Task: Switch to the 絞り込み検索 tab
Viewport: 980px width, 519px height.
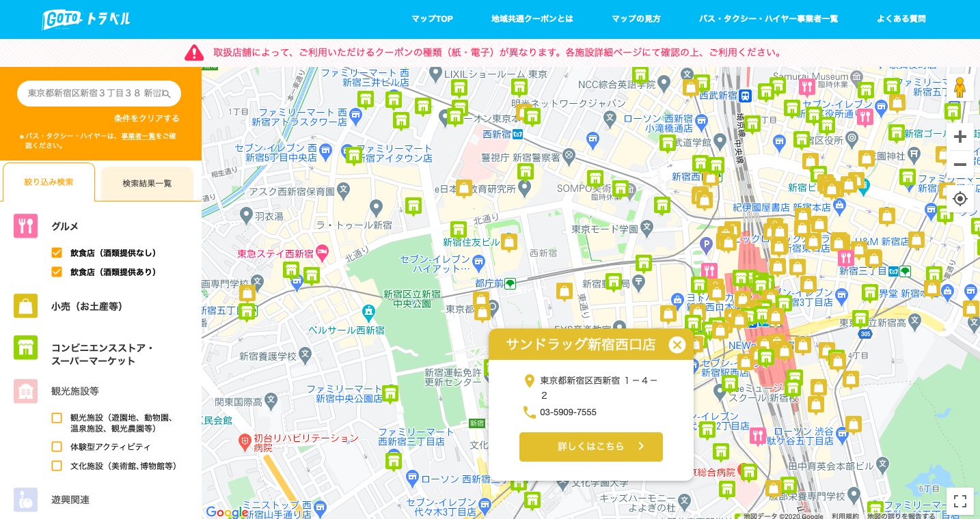Action: coord(49,182)
